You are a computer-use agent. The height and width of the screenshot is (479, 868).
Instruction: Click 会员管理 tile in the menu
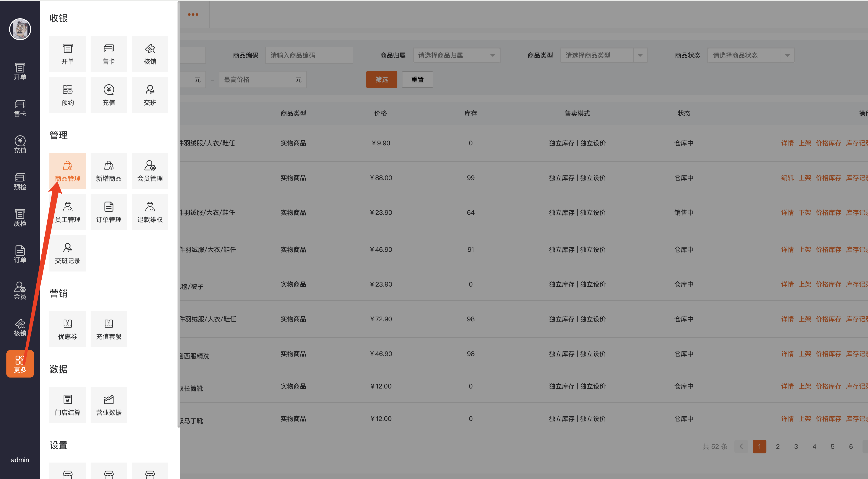pyautogui.click(x=150, y=171)
